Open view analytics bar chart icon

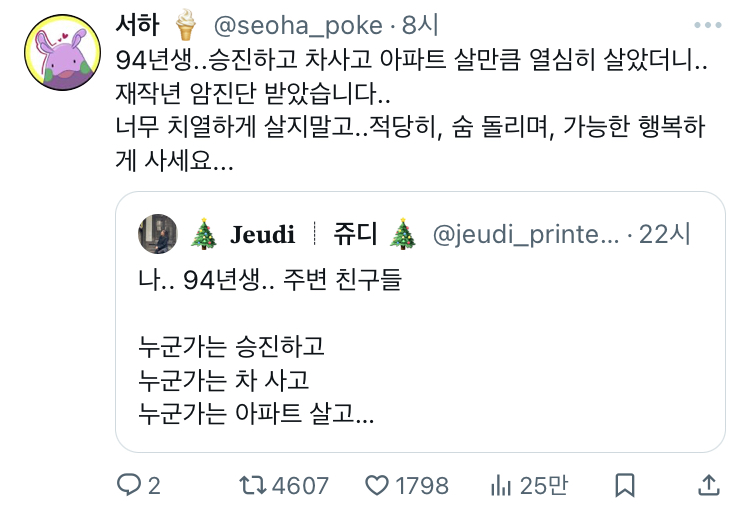(x=501, y=485)
